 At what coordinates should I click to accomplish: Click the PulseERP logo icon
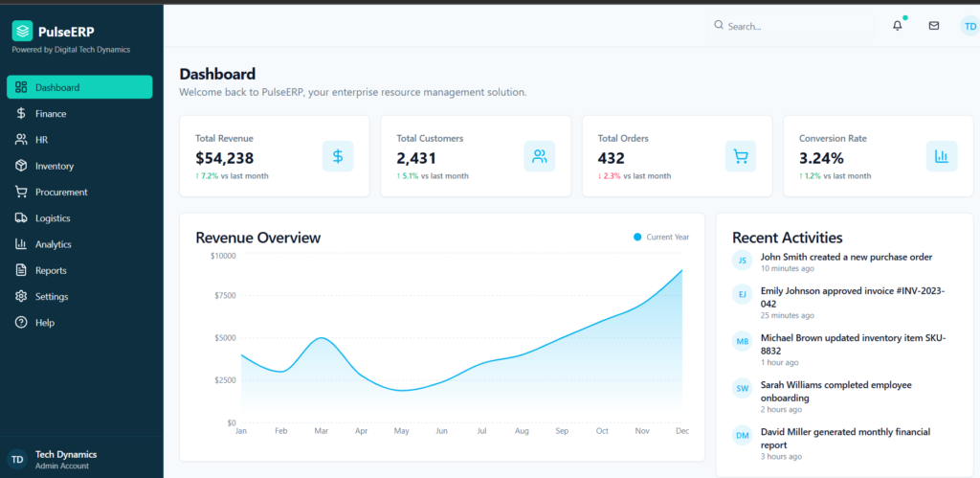(22, 31)
